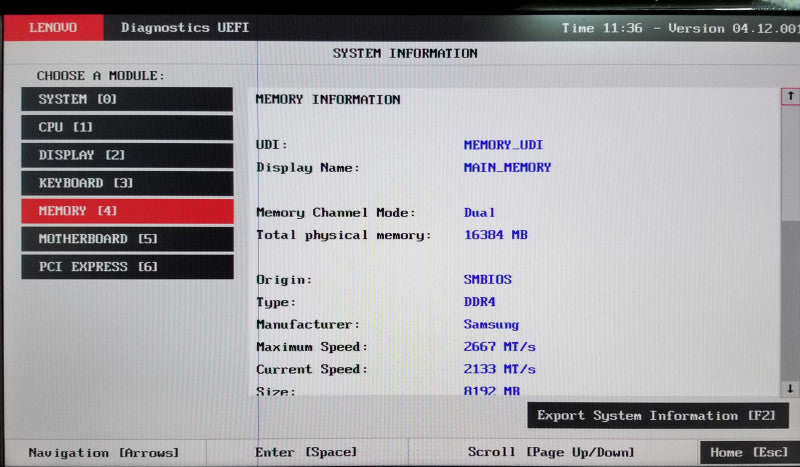Click the Time 11:36 version text
Image resolution: width=800 pixels, height=467 pixels.
[680, 28]
